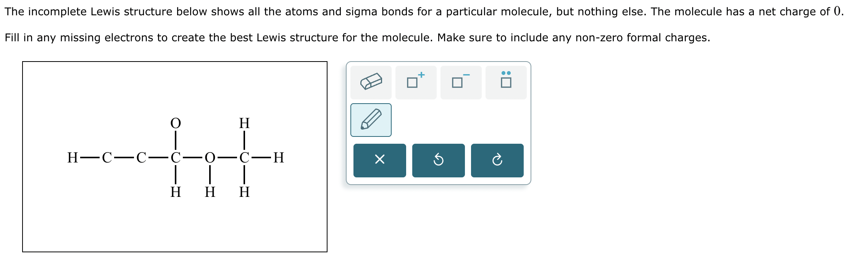
Task: Click the bottom middle hydrogen atom
Action: [x=209, y=191]
